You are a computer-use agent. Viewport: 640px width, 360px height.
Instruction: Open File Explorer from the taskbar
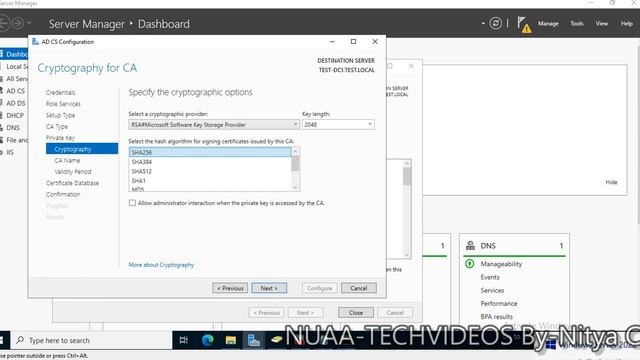231,340
